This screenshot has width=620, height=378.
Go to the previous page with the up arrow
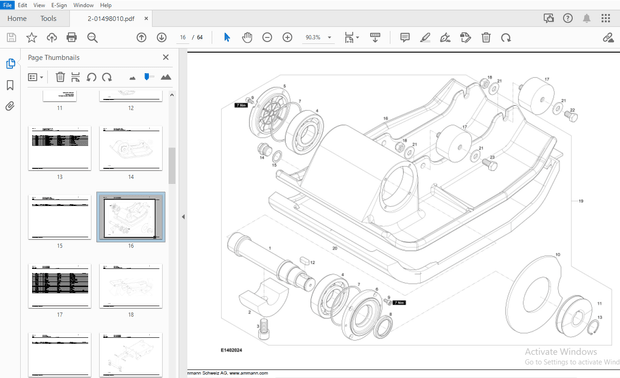[x=141, y=38]
